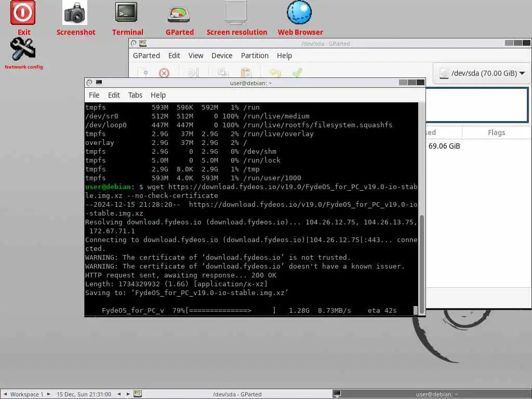Open the Terminal desktop launcher

[126, 13]
